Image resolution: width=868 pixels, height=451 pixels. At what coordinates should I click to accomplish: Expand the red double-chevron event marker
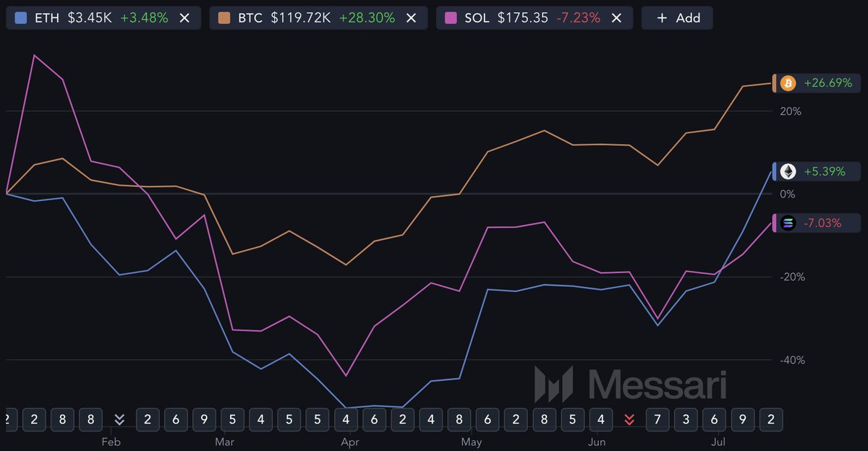629,419
